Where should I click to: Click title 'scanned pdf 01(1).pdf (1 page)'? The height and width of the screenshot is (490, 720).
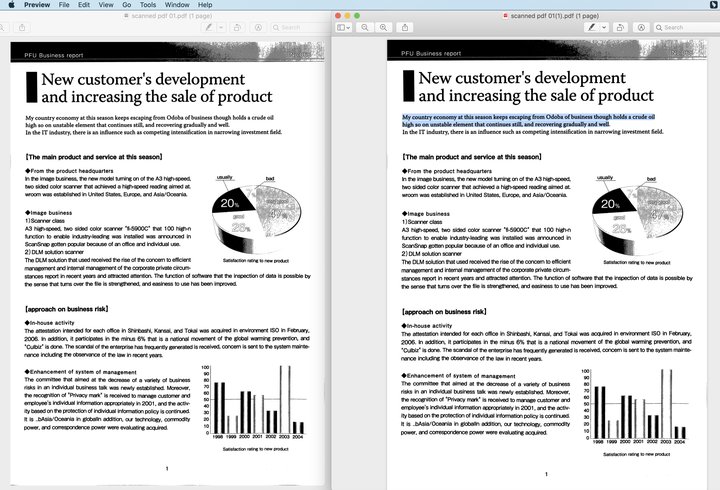click(x=555, y=16)
